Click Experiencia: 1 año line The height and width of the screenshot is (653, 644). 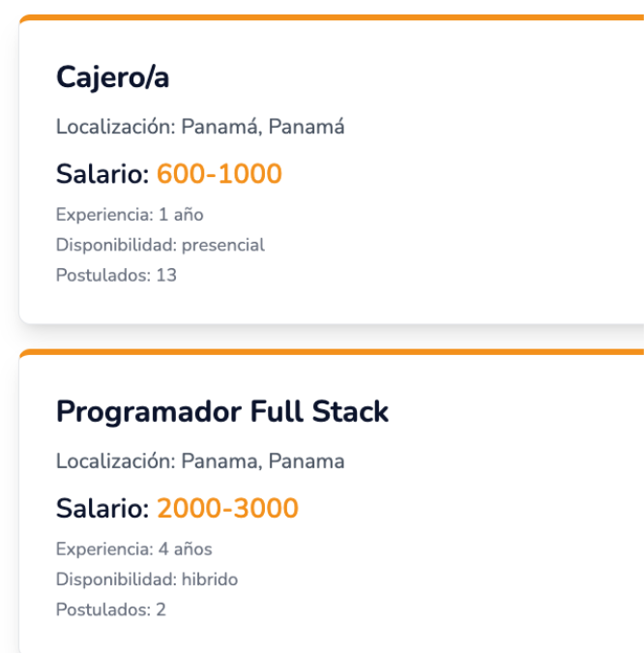click(130, 215)
